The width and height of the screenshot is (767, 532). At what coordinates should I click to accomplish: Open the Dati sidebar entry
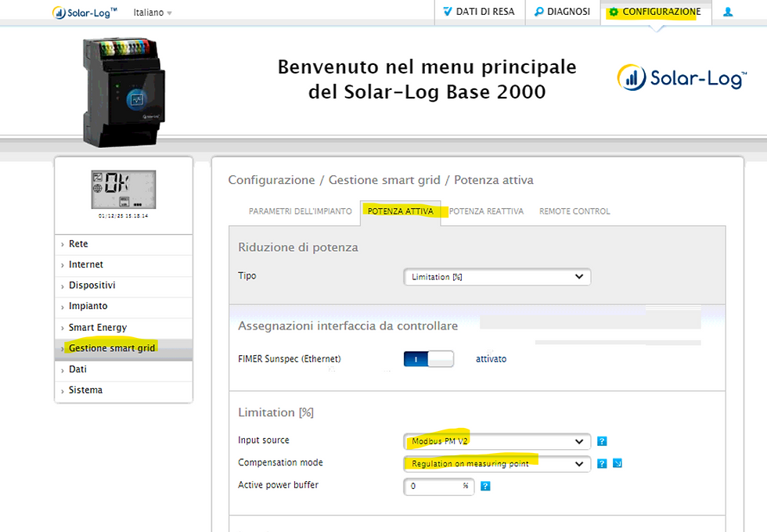point(124,369)
